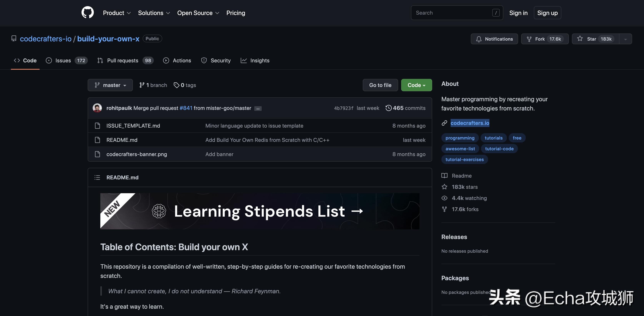Expand the green Code dropdown
Image resolution: width=644 pixels, height=316 pixels.
416,85
